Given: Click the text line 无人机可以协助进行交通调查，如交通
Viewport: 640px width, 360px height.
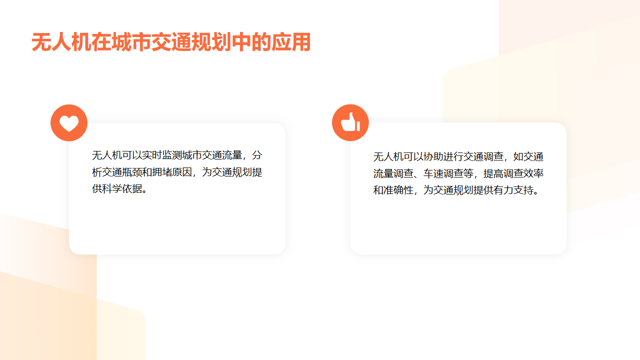Looking at the screenshot, I should point(458,157).
